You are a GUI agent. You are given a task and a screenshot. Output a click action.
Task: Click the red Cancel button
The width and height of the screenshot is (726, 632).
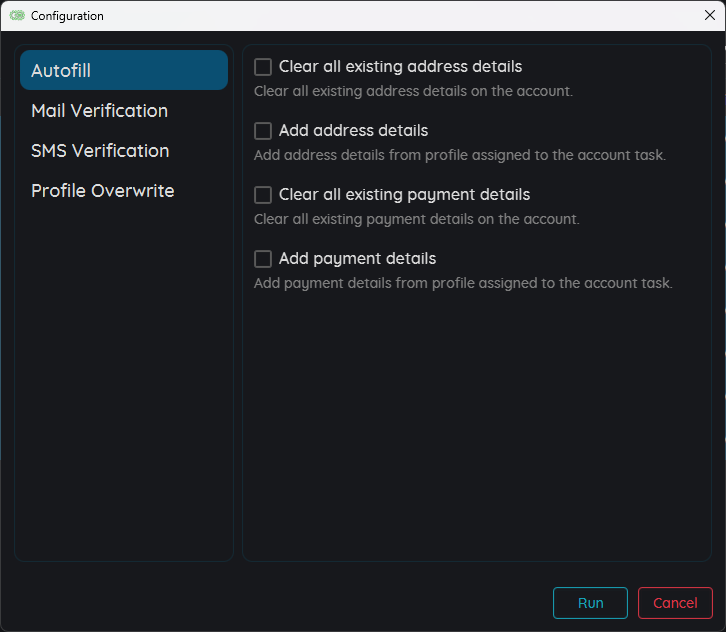[x=675, y=603]
